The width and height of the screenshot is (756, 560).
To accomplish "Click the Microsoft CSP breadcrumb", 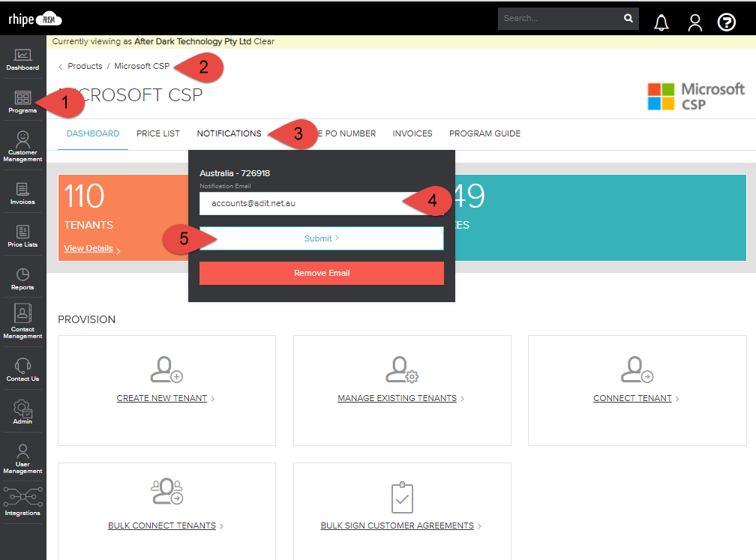I will tap(142, 66).
